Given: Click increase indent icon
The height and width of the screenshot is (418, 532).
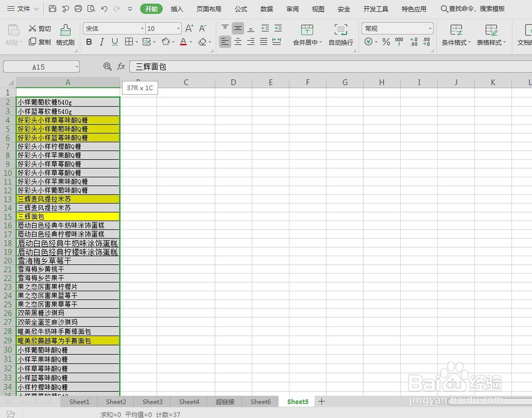Looking at the screenshot, I should coord(278,28).
